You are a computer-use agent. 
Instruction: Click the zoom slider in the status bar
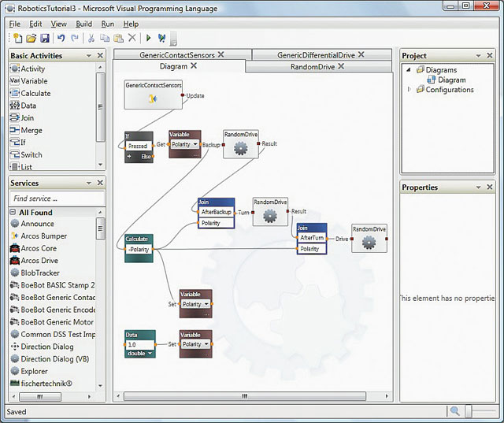(469, 411)
